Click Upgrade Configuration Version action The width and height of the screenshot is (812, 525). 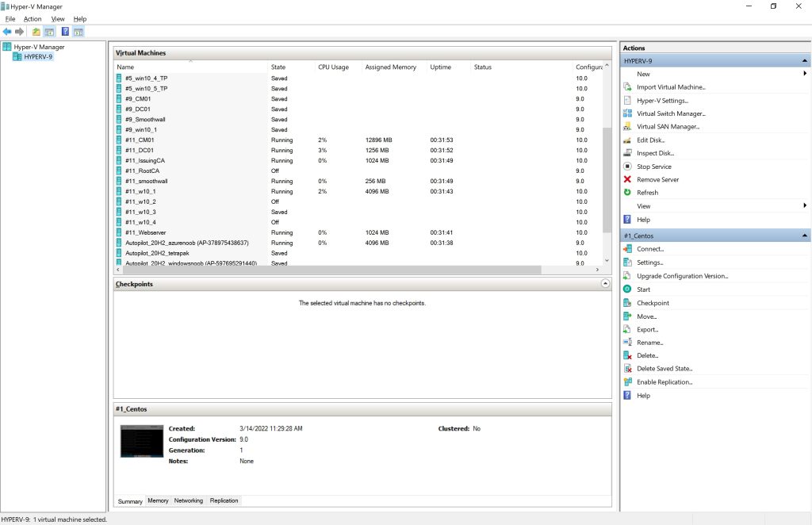coord(682,276)
